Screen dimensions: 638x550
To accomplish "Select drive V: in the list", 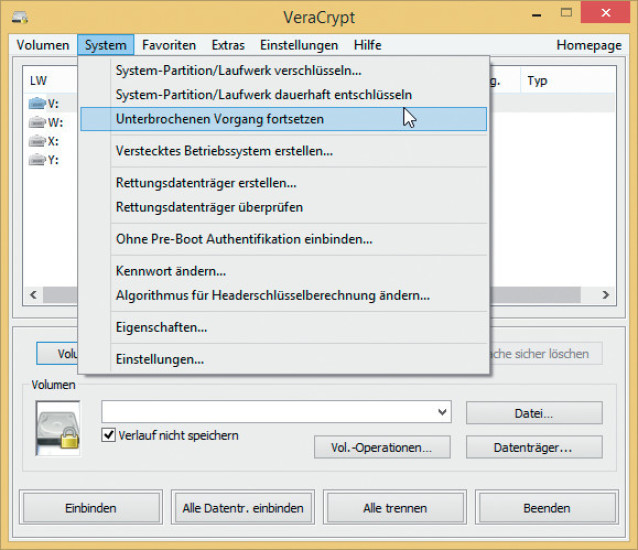I will (44, 104).
